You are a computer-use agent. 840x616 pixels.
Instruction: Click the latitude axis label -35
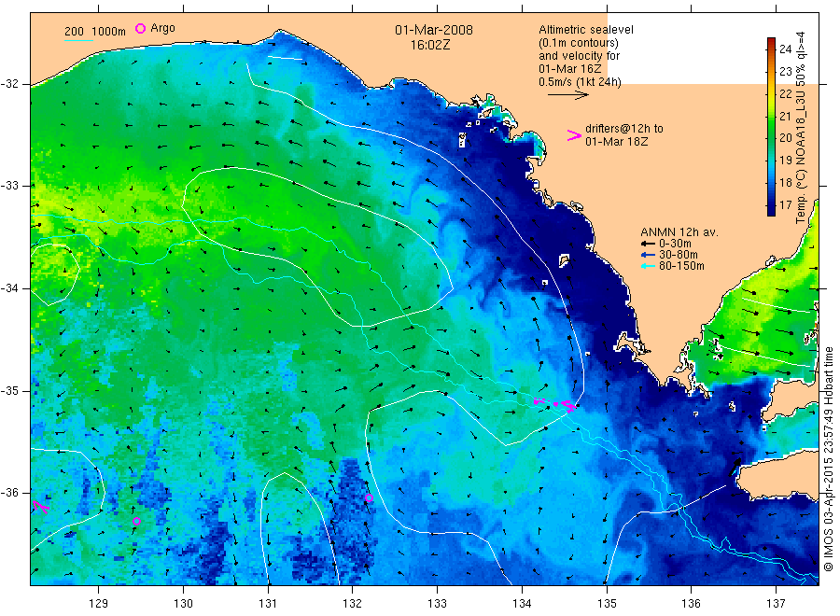pyautogui.click(x=9, y=391)
